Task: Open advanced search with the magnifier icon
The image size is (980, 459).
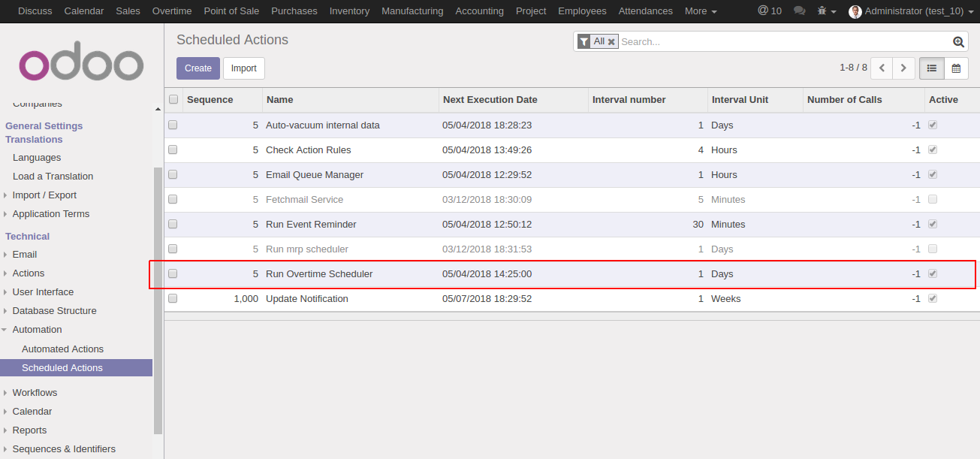Action: [958, 41]
